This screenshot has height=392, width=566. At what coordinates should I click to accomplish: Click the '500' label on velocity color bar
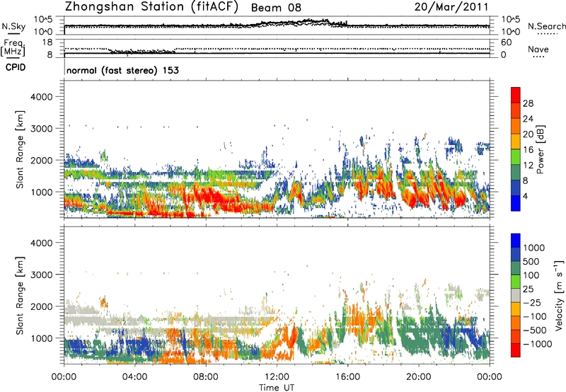[x=533, y=261]
